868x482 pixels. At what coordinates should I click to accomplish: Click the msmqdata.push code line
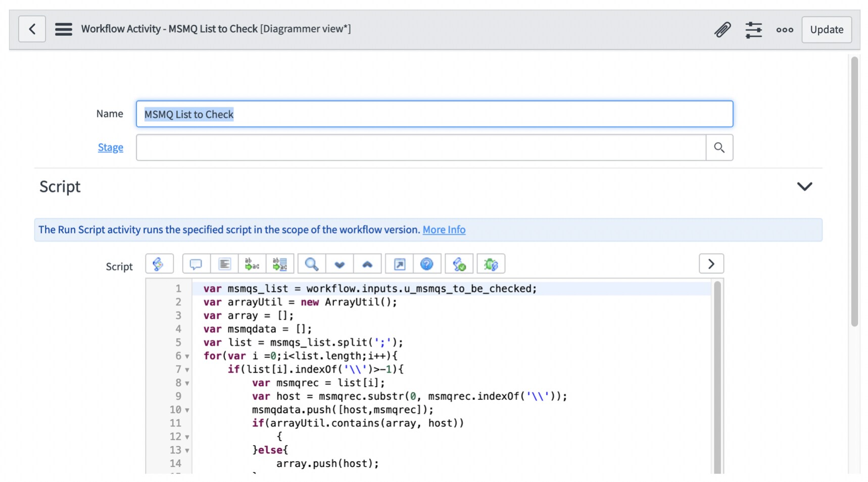point(343,410)
